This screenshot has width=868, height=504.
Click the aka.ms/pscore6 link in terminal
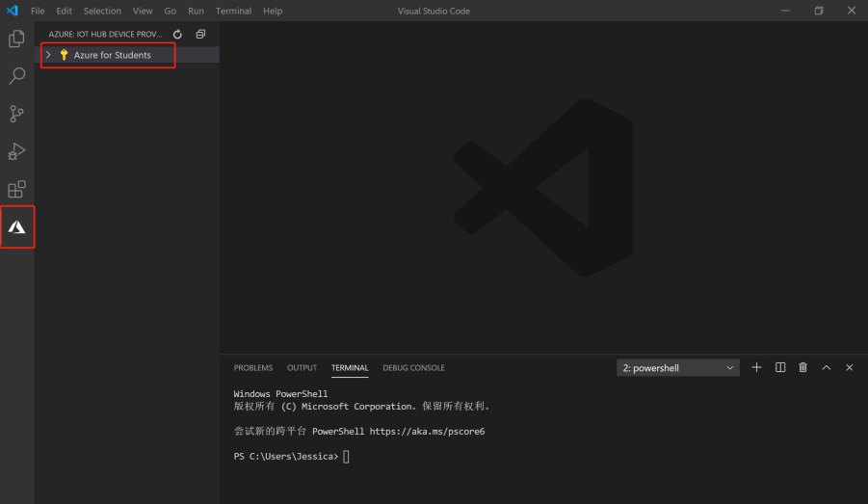click(427, 431)
